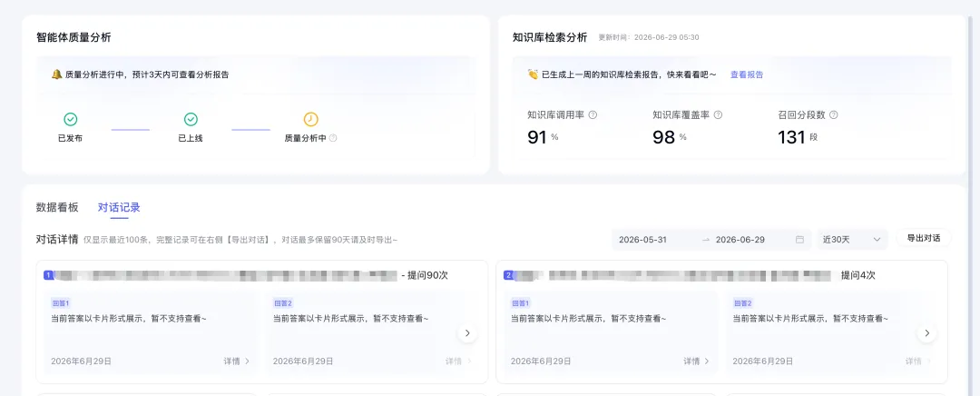Viewport: 980px width, 396px height.
Task: Click help icon beside 知识库调用率
Action: pos(593,115)
